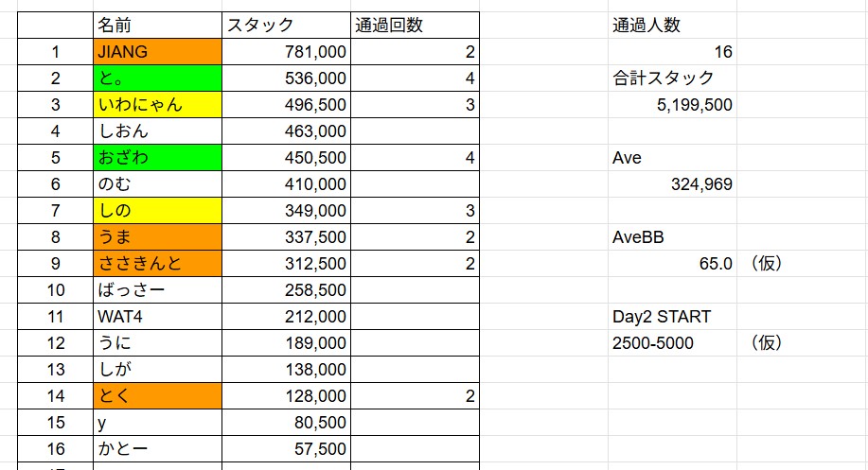This screenshot has height=470, width=868.
Task: Select the Ave label cell
Action: tap(673, 158)
